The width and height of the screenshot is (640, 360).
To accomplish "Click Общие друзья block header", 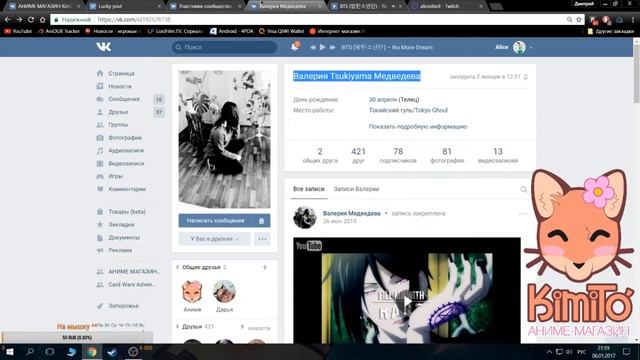I will (201, 267).
